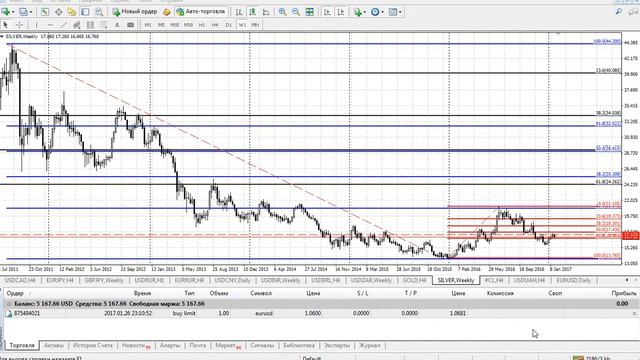The height and width of the screenshot is (360, 640).
Task: Switch to the USDCAD,H4 chart tab
Action: [20, 280]
